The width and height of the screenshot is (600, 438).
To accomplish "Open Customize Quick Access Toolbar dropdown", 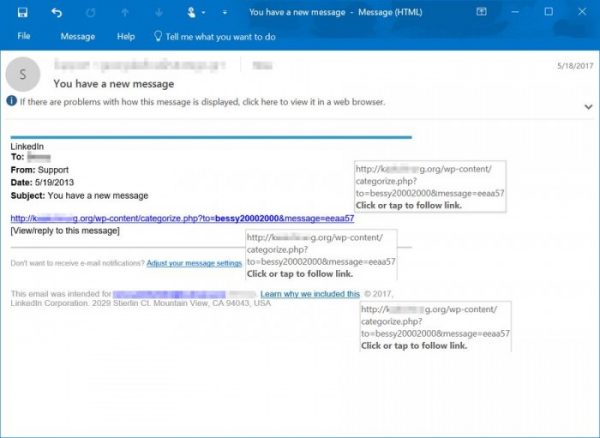I will click(x=225, y=13).
